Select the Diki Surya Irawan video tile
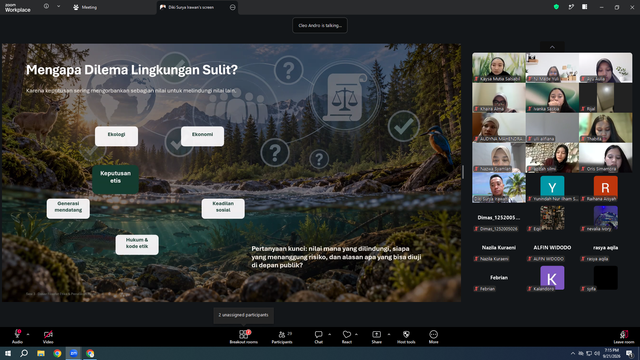Image resolution: width=640 pixels, height=360 pixels. pyautogui.click(x=499, y=187)
